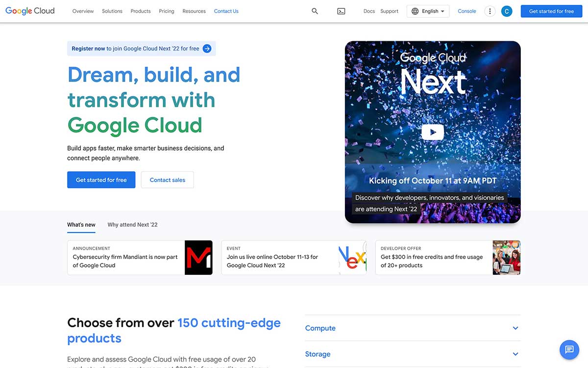Click Contact Us in the navigation

(226, 11)
